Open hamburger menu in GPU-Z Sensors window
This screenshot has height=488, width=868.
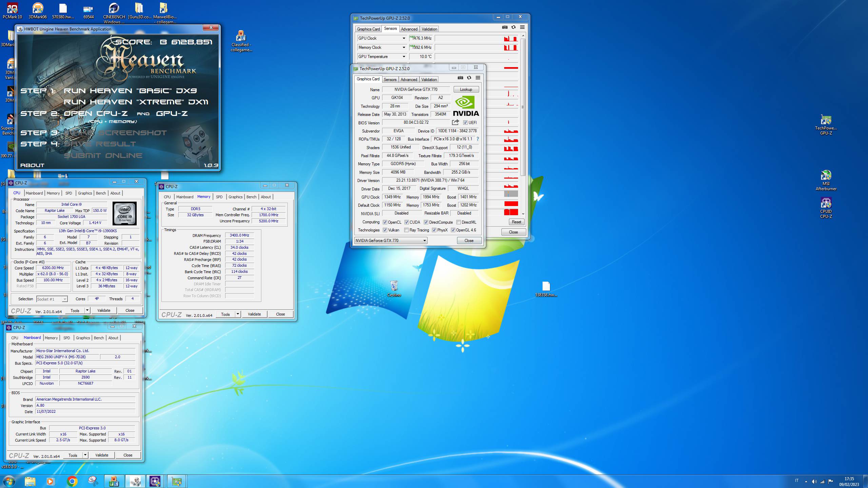[x=522, y=27]
